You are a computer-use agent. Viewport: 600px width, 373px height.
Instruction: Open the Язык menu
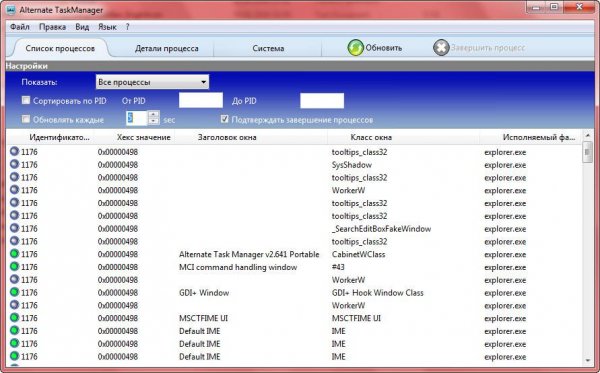click(x=107, y=27)
